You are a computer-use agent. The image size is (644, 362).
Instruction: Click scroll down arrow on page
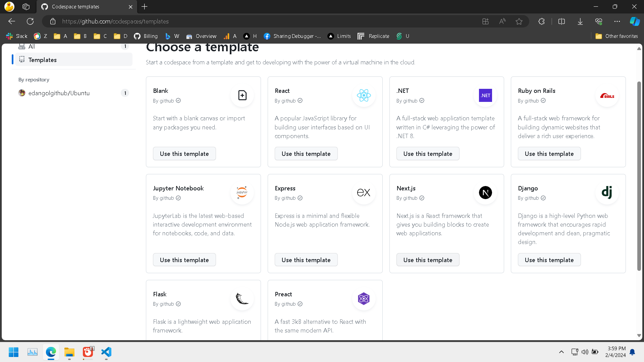tap(639, 336)
